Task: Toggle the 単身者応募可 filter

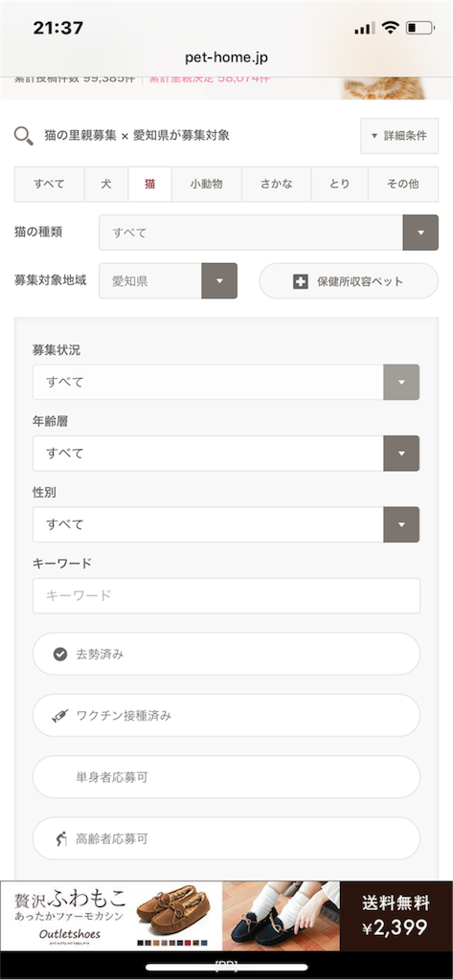Action: pyautogui.click(x=226, y=777)
